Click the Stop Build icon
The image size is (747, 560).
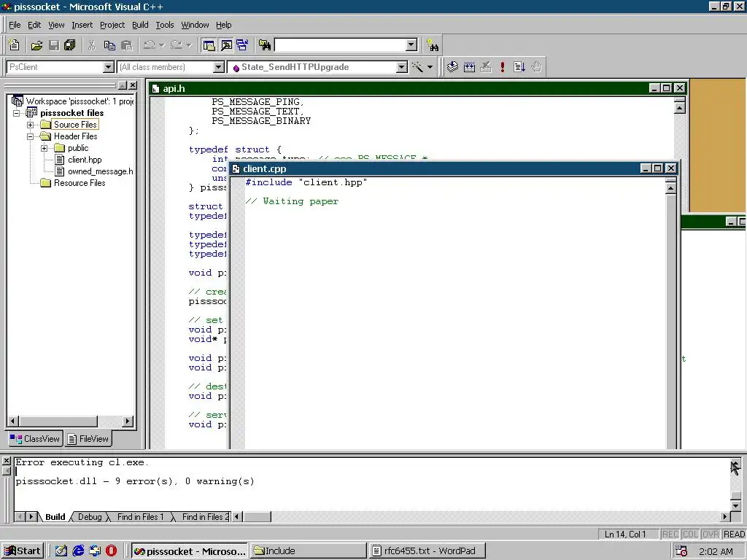pos(486,67)
